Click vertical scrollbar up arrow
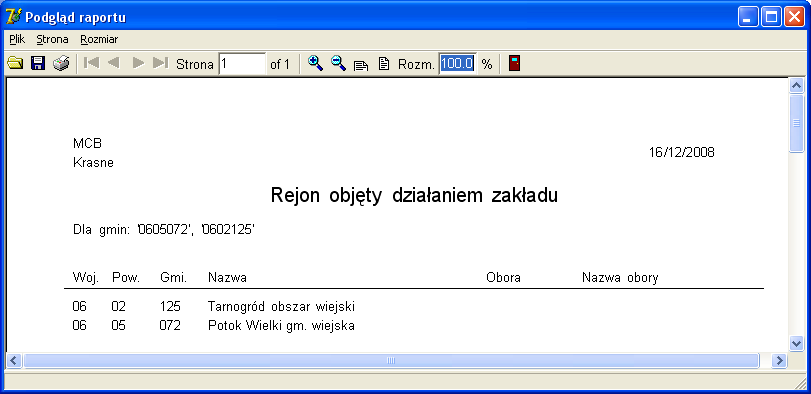 point(797,85)
